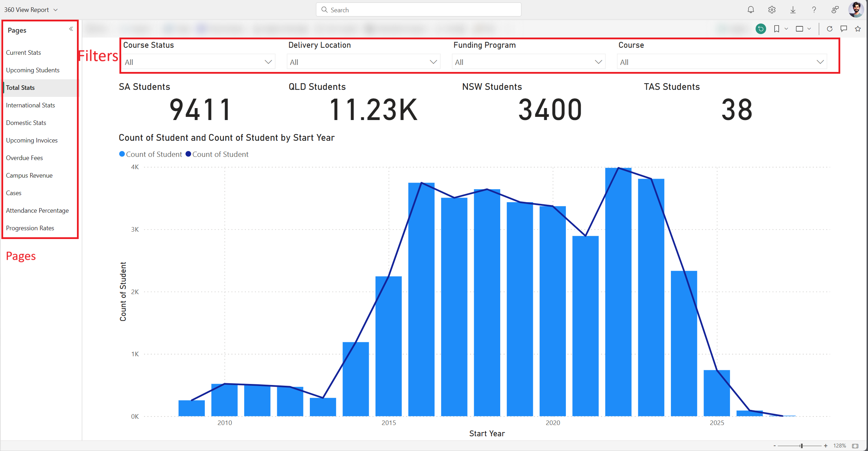
Task: Increase zoom using the plus control
Action: [826, 446]
